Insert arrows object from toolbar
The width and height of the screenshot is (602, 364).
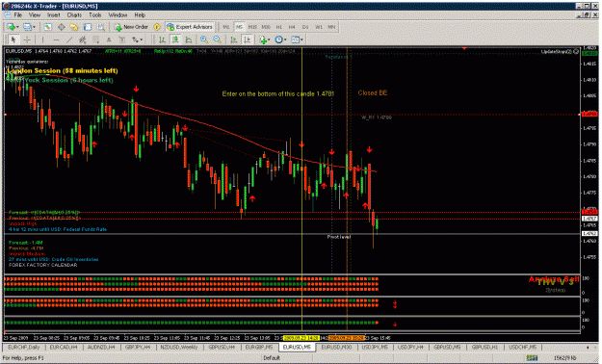pyautogui.click(x=135, y=39)
